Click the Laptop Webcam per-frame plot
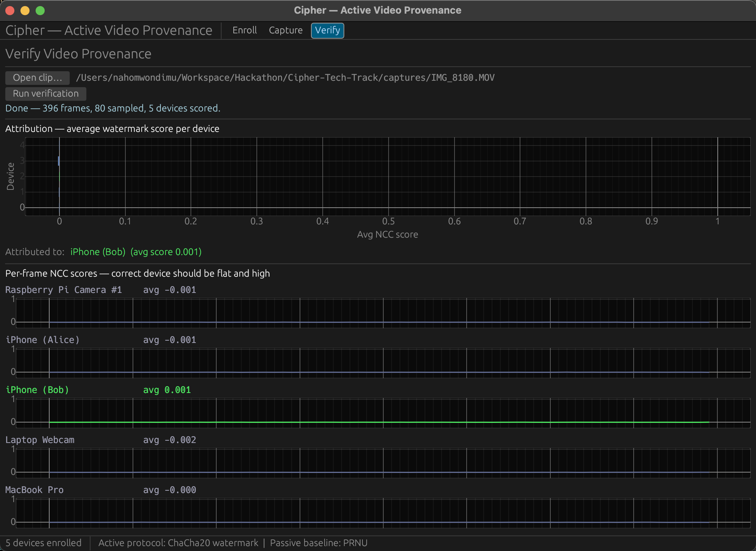Image resolution: width=756 pixels, height=551 pixels. coord(383,463)
